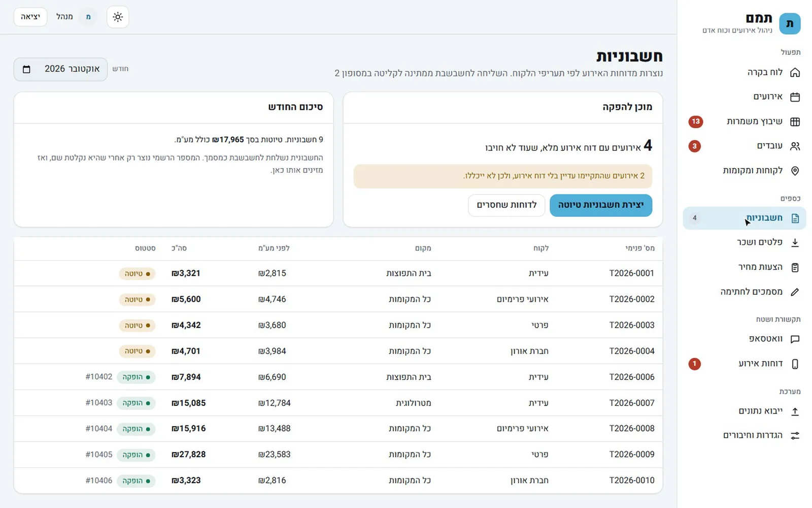Click pre-VAT amount ₪23,583
This screenshot has height=508, width=812.
tap(275, 455)
